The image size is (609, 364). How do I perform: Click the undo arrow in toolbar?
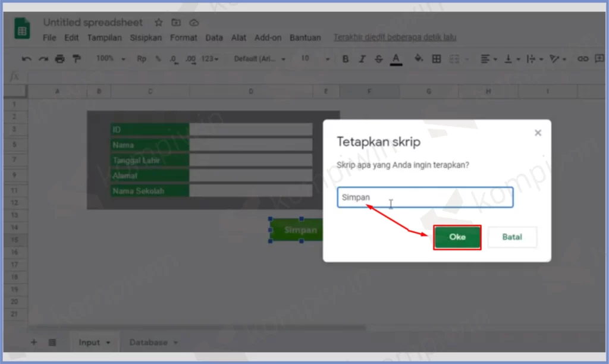[x=26, y=59]
